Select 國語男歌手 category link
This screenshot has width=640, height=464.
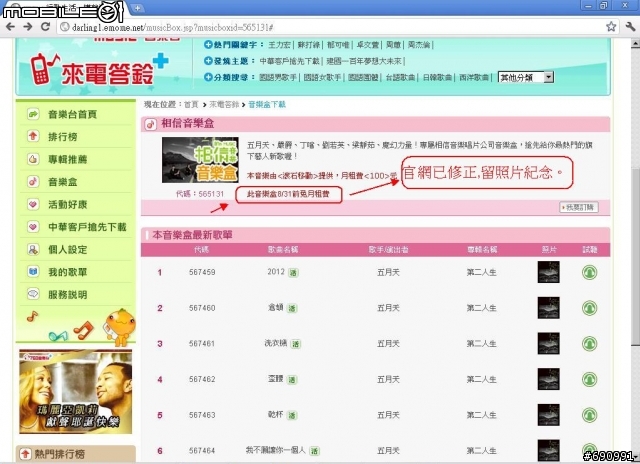[278, 77]
